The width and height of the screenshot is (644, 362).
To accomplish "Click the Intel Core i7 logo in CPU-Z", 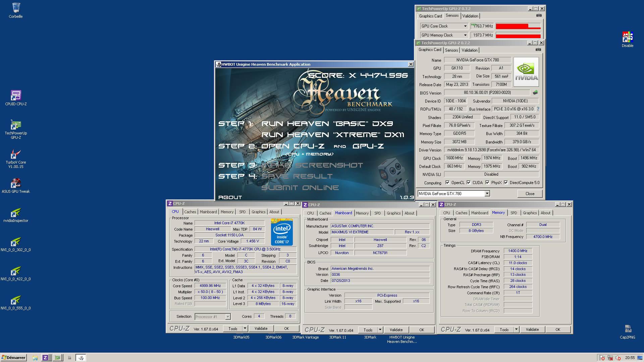I will click(282, 232).
